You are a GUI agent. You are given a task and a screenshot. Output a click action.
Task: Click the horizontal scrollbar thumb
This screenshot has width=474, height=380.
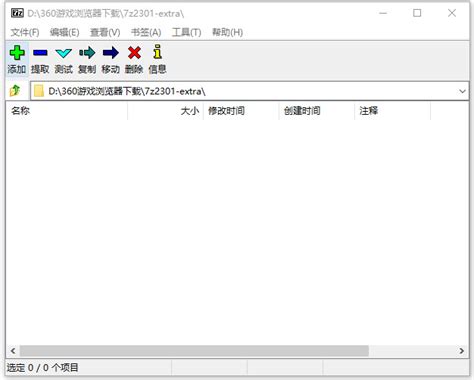click(194, 351)
